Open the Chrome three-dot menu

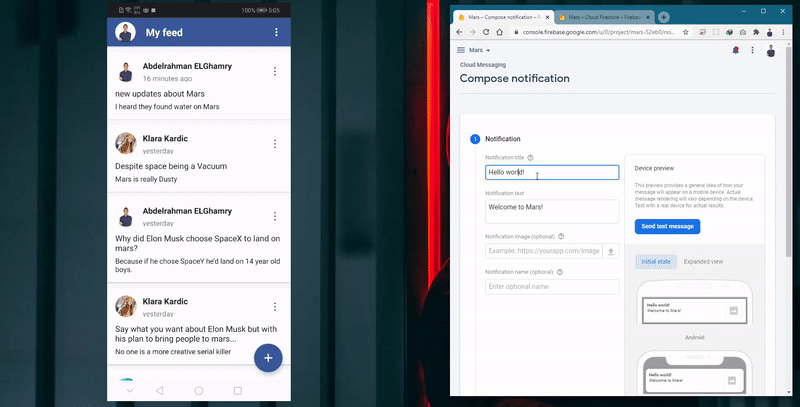click(783, 32)
